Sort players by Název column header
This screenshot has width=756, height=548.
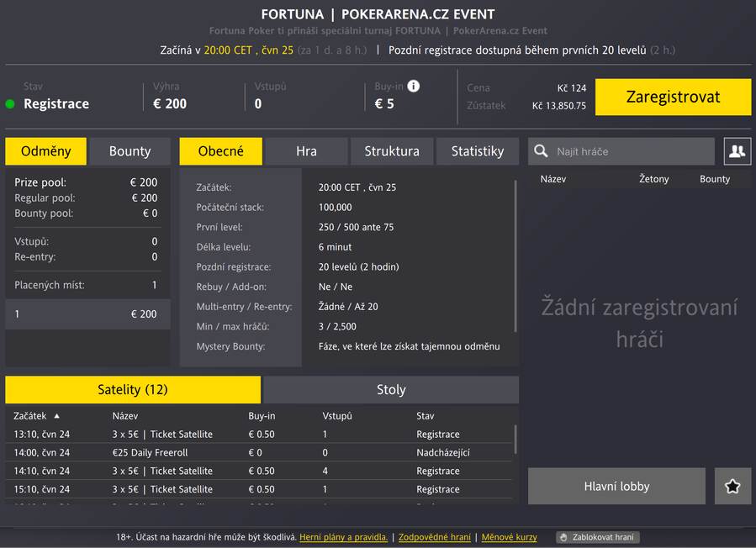[x=553, y=179]
